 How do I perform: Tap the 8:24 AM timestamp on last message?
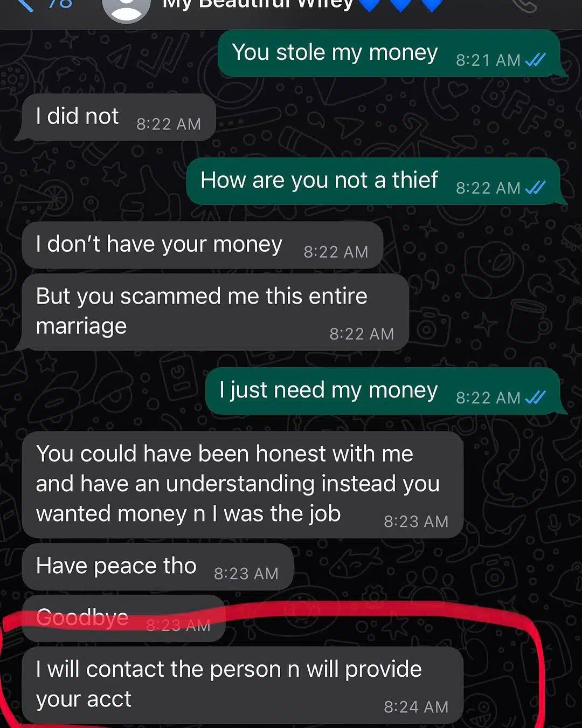pyautogui.click(x=416, y=706)
